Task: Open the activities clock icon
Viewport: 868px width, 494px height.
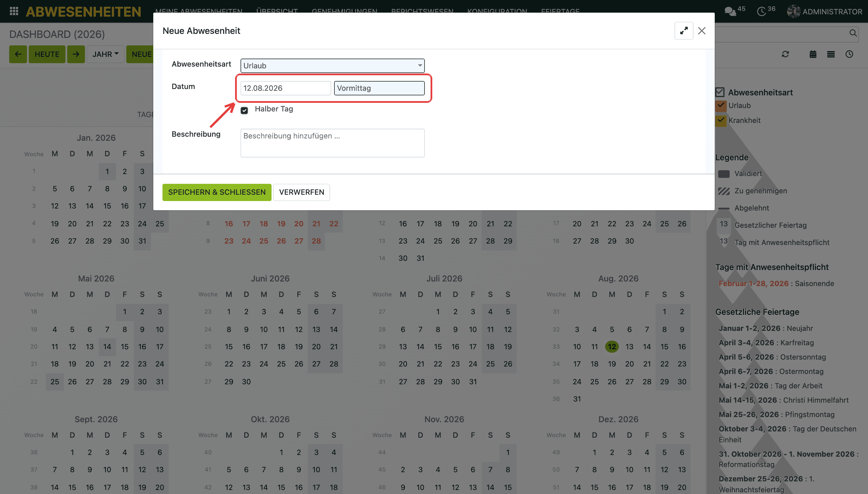Action: [x=761, y=11]
